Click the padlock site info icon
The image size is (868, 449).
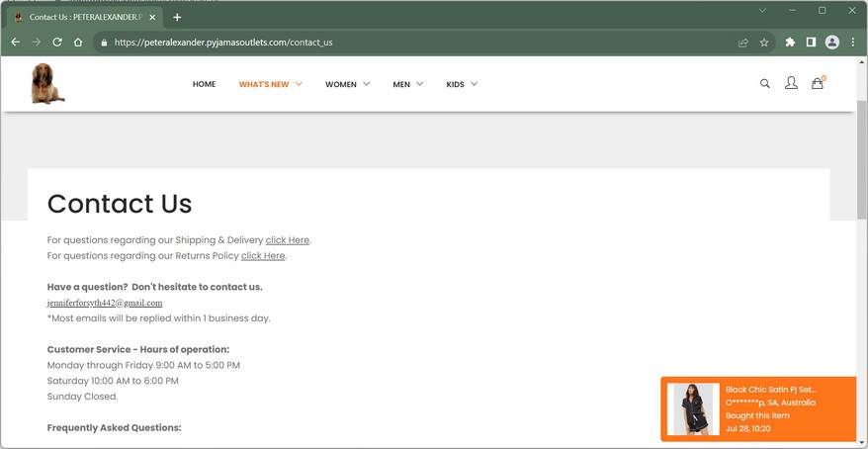[104, 43]
